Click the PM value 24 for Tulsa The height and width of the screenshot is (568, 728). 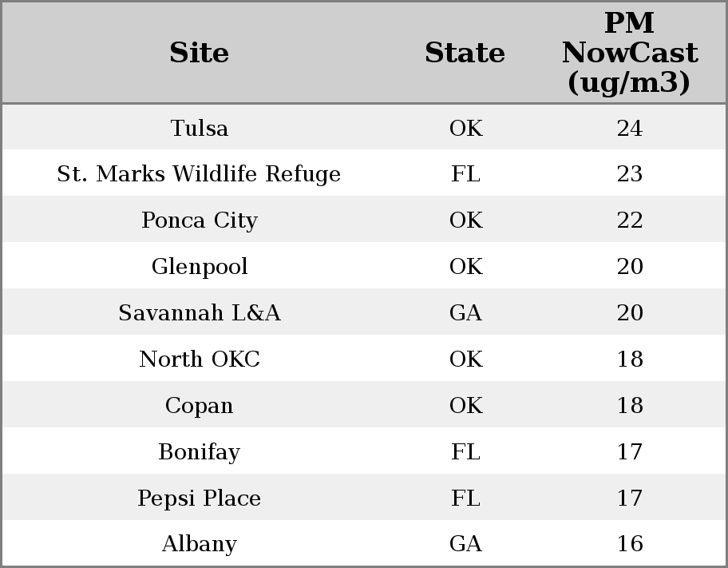pyautogui.click(x=629, y=129)
